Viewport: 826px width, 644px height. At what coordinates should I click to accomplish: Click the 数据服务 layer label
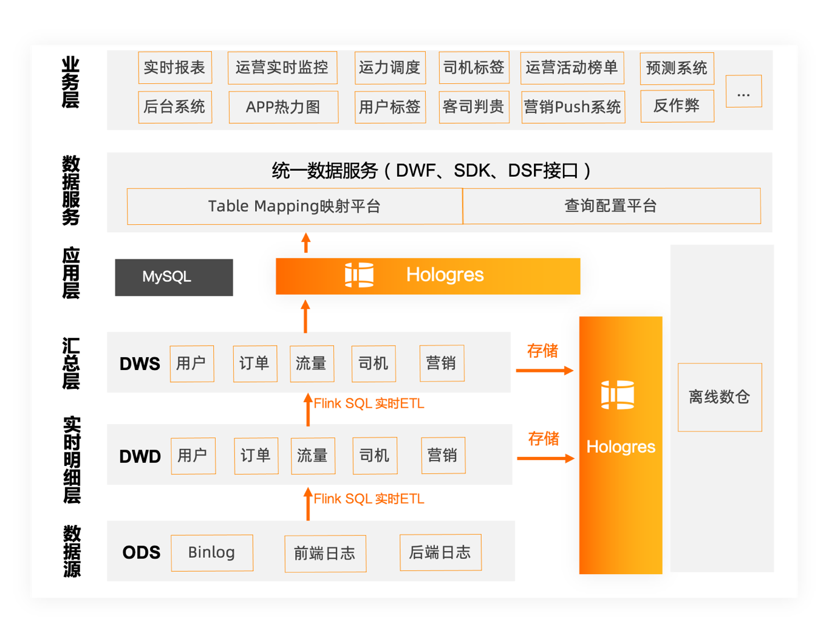click(71, 190)
